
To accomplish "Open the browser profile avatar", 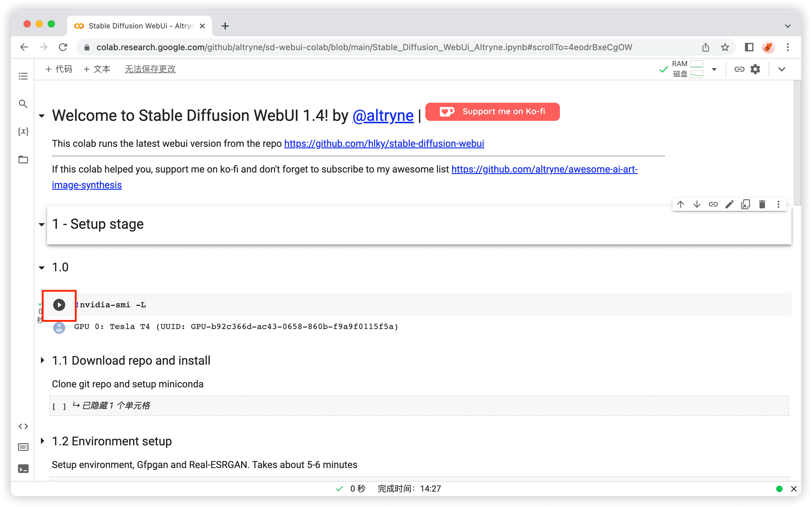I will 768,47.
